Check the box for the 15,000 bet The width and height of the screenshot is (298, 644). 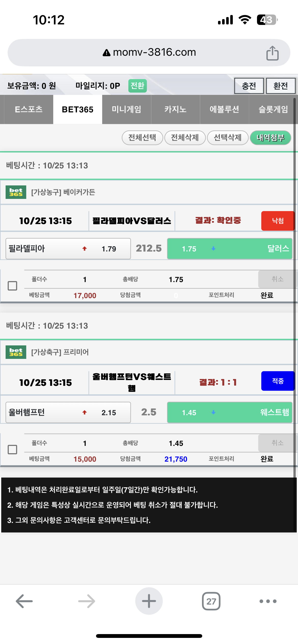pyautogui.click(x=12, y=449)
